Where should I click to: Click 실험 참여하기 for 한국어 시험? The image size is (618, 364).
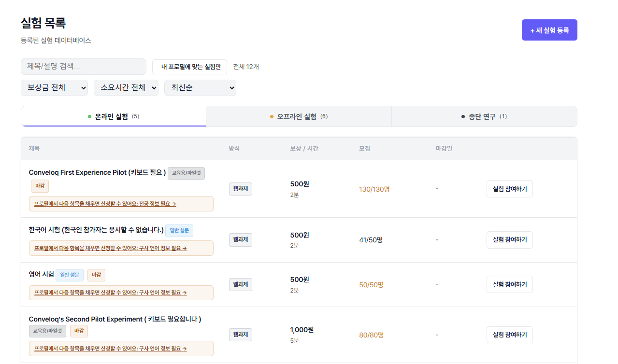(509, 240)
